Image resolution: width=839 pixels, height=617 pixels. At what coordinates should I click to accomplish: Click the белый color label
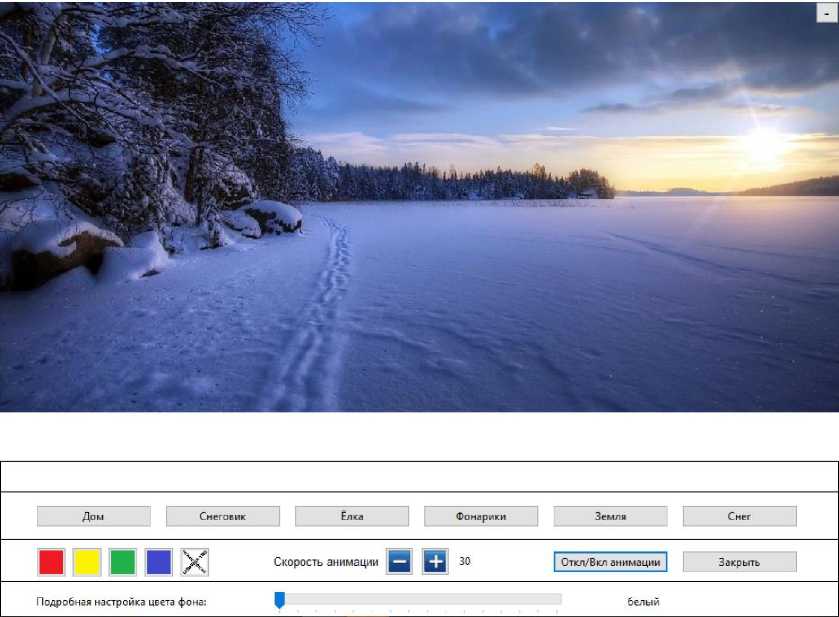pyautogui.click(x=643, y=602)
